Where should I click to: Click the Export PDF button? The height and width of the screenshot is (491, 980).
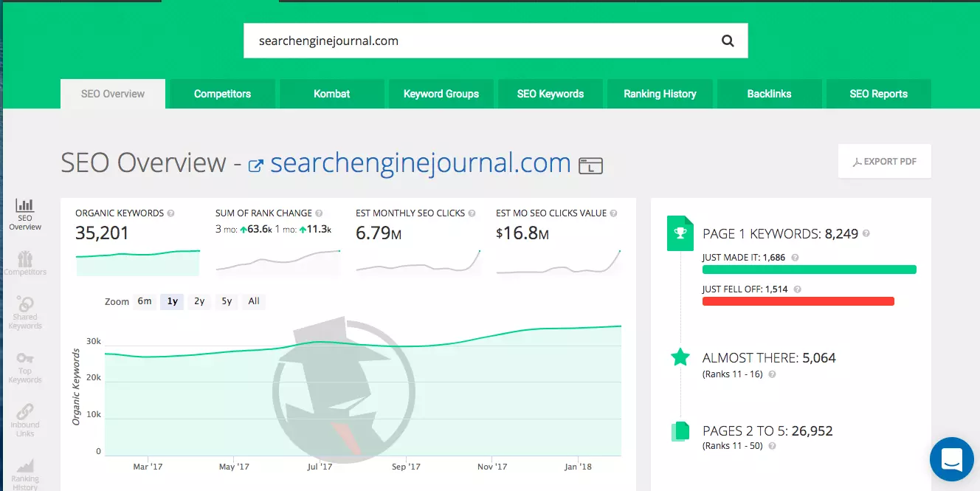coord(885,161)
